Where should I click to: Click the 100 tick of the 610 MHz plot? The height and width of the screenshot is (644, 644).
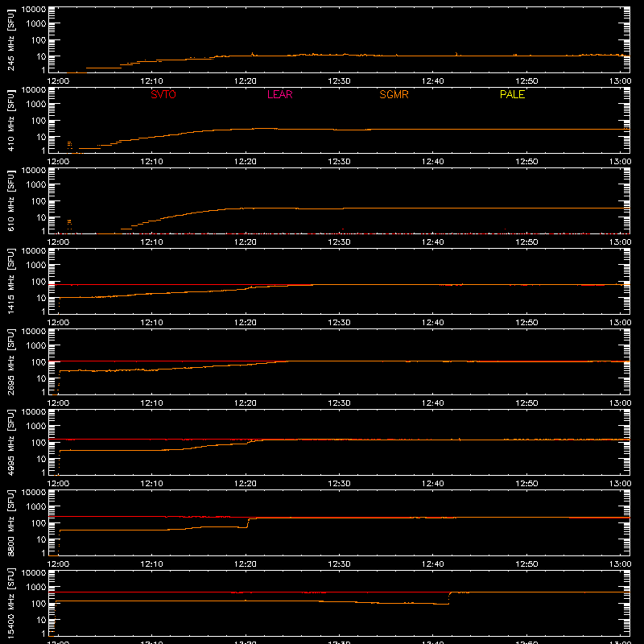[x=38, y=201]
